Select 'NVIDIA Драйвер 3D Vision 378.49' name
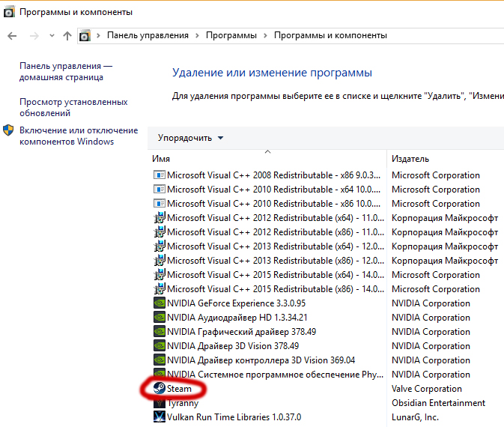Viewport: 504px width, 427px height. pos(233,346)
